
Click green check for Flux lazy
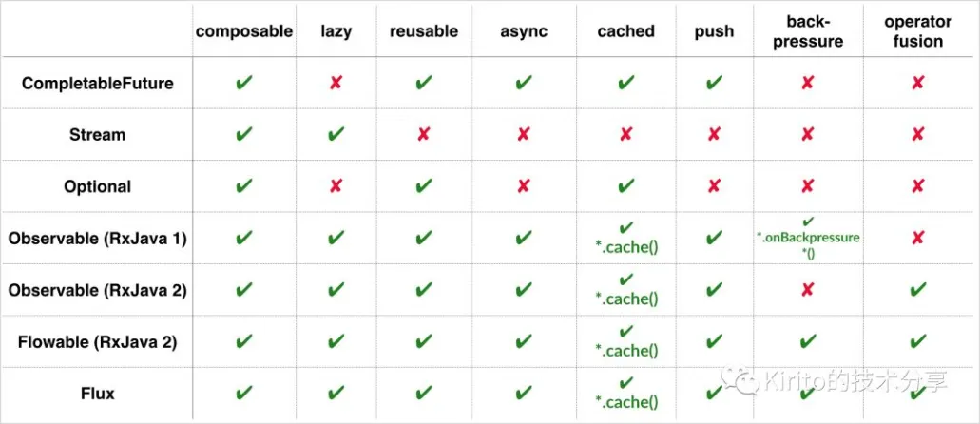pos(336,393)
